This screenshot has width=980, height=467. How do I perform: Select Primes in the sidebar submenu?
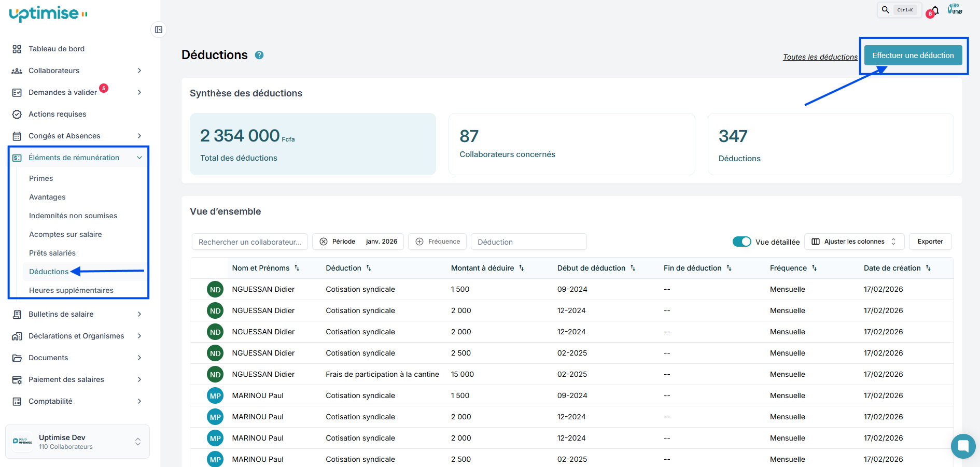41,178
